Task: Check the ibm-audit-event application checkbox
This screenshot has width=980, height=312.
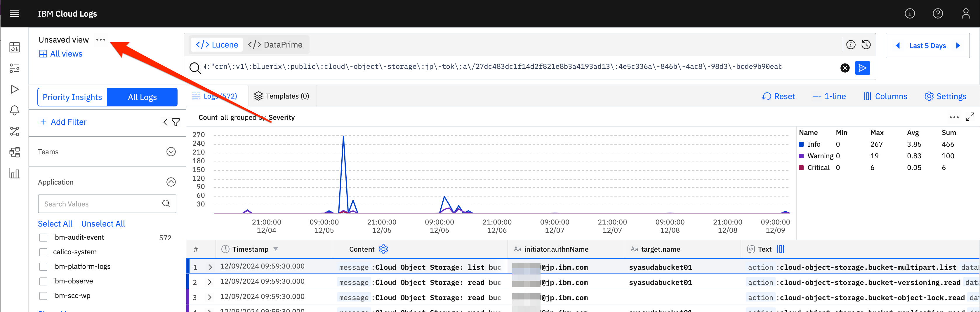Action: coord(44,238)
